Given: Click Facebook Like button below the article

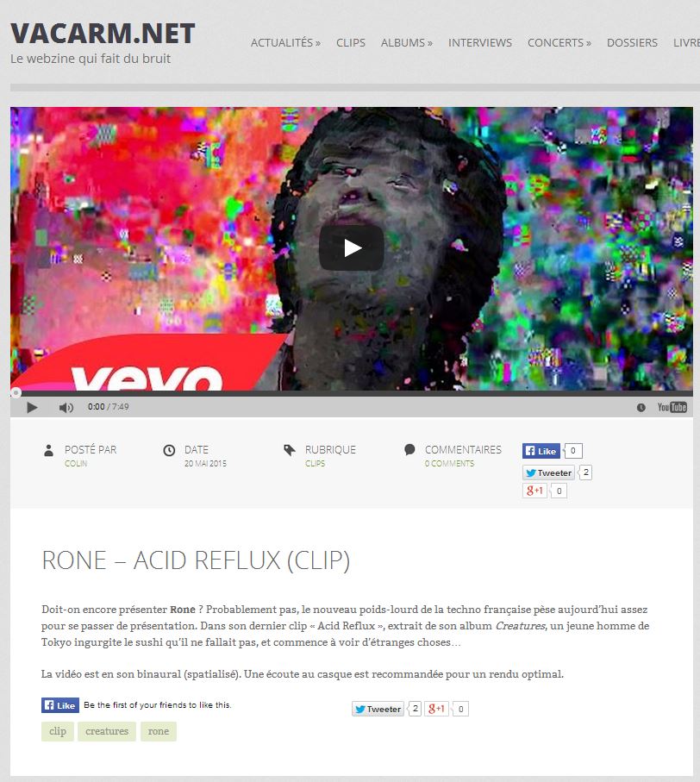Looking at the screenshot, I should point(59,705).
